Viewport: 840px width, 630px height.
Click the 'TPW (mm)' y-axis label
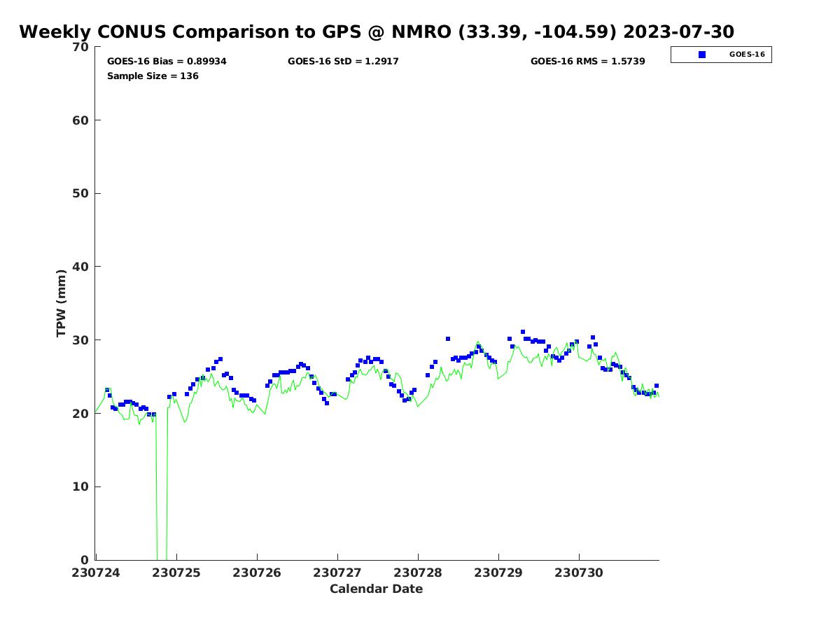(62, 303)
